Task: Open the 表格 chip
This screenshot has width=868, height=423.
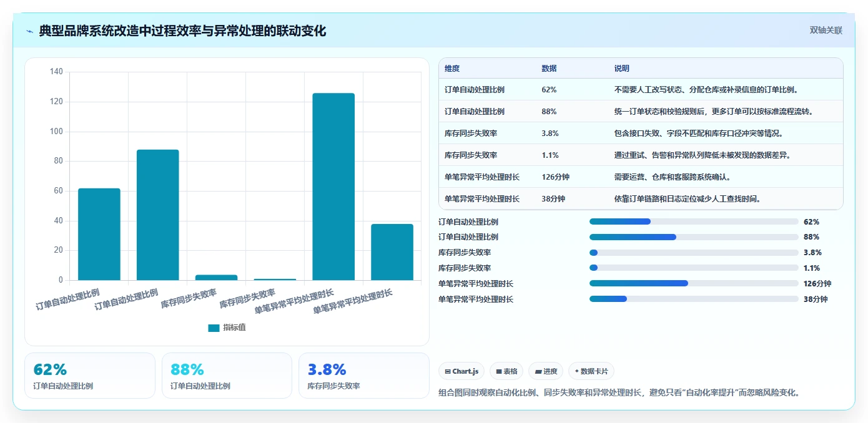Action: coord(506,371)
